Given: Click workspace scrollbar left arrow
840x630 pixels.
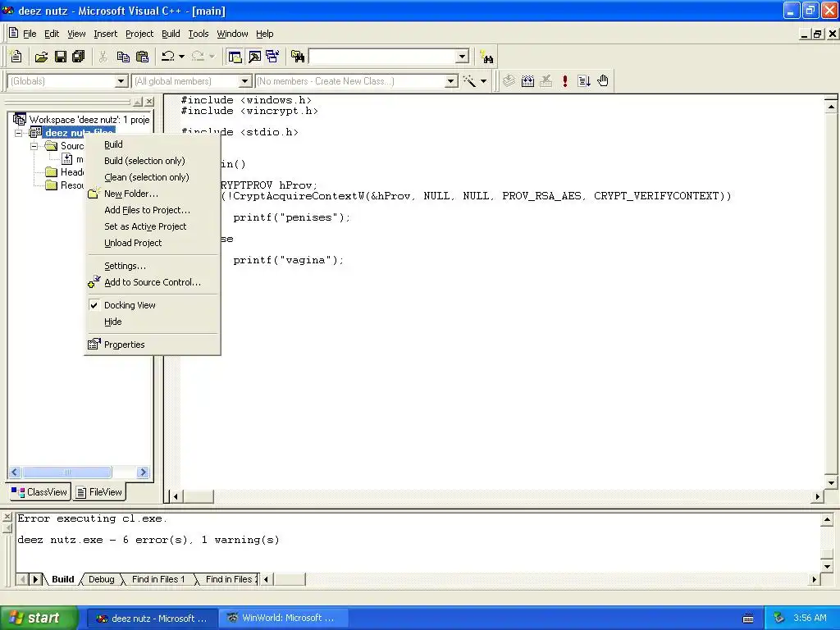Looking at the screenshot, I should click(x=15, y=472).
